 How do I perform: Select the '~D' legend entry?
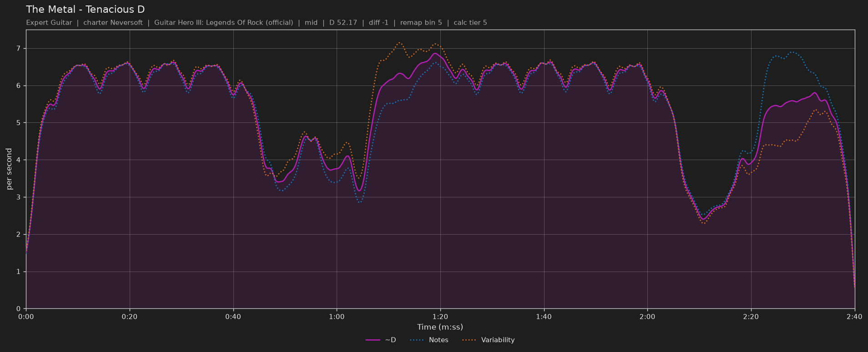click(x=381, y=340)
